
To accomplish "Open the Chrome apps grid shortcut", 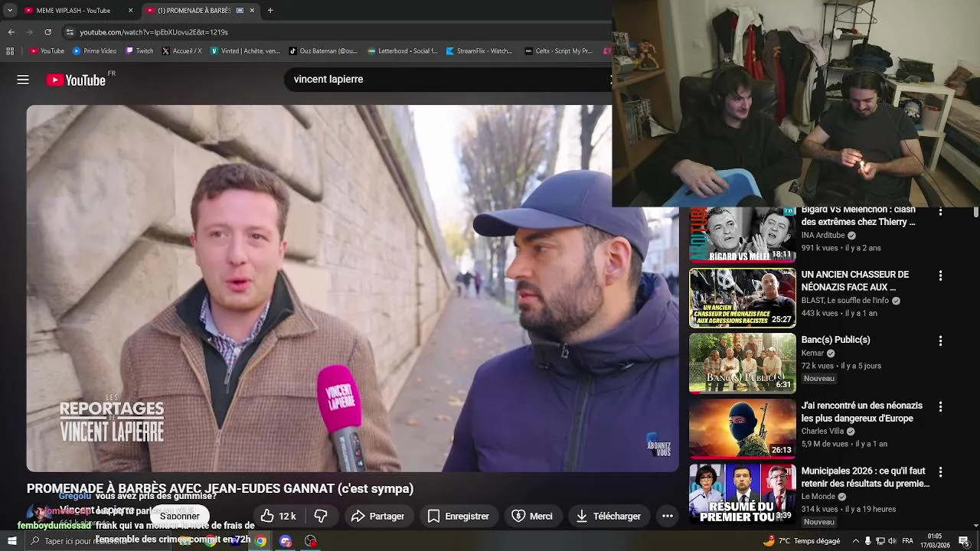I will click(10, 51).
